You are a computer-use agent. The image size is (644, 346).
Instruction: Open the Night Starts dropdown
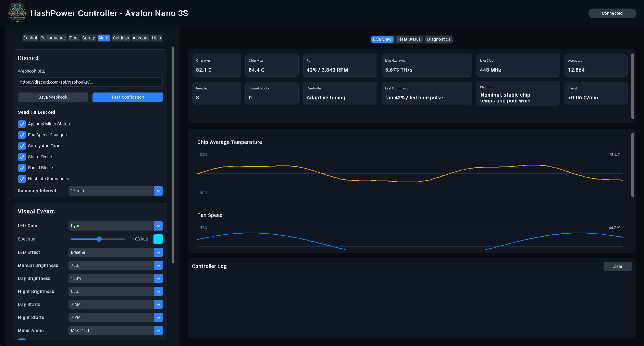(x=116, y=318)
